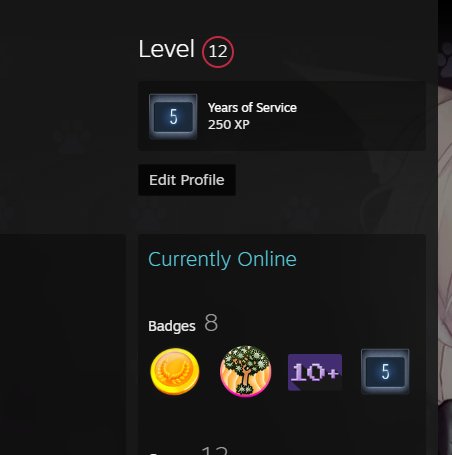This screenshot has height=455, width=452.
Task: Click empty space inside the featured badge panel
Action: [360, 116]
